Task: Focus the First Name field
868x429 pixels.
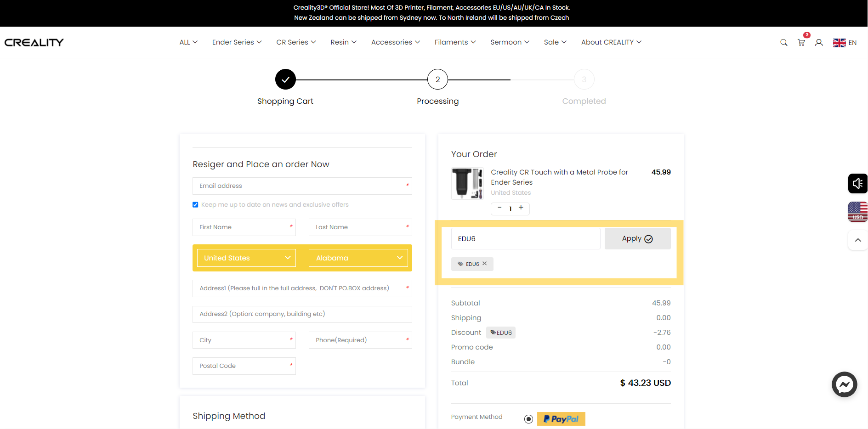Action: 244,227
